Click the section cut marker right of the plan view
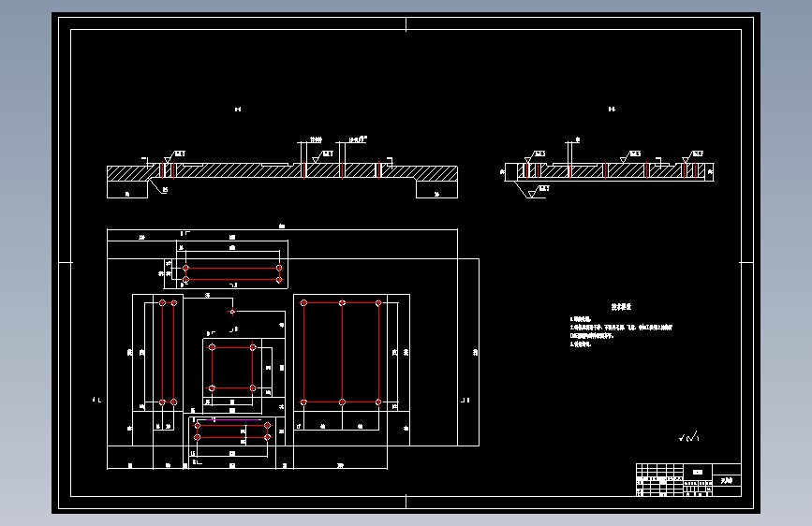812x526 pixels. pyautogui.click(x=465, y=400)
